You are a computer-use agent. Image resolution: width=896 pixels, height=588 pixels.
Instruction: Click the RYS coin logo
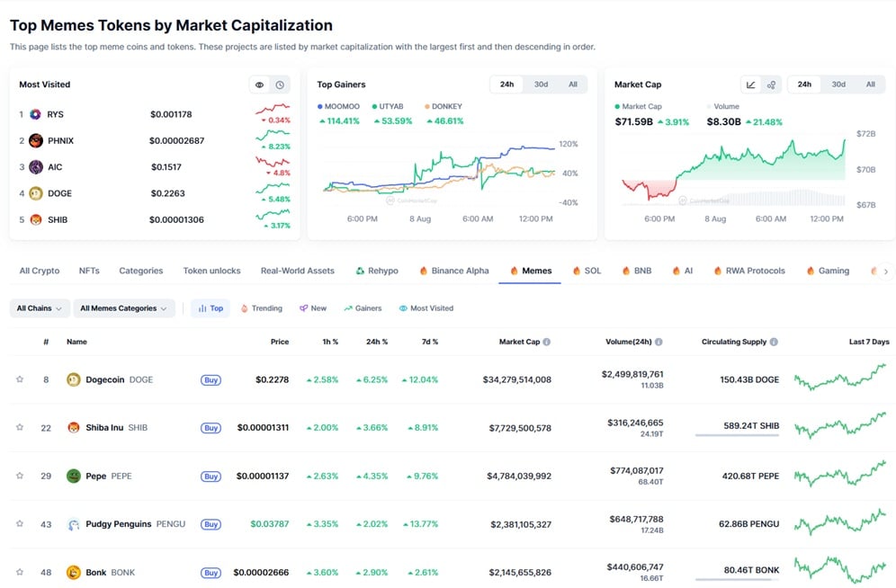click(35, 114)
